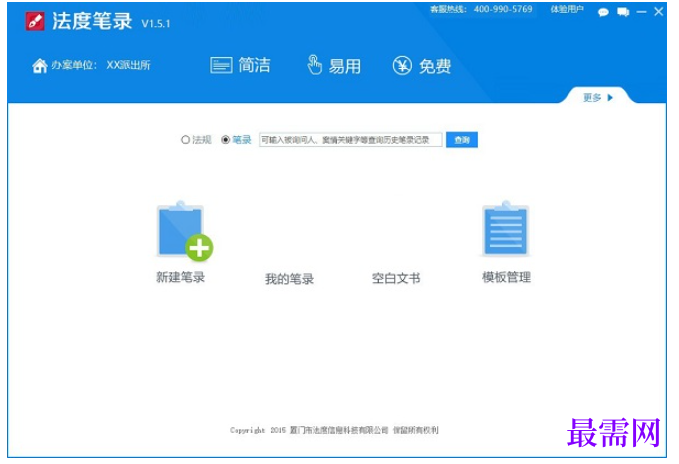Expand the 更多 arrow tab
The image size is (679, 464).
point(598,97)
